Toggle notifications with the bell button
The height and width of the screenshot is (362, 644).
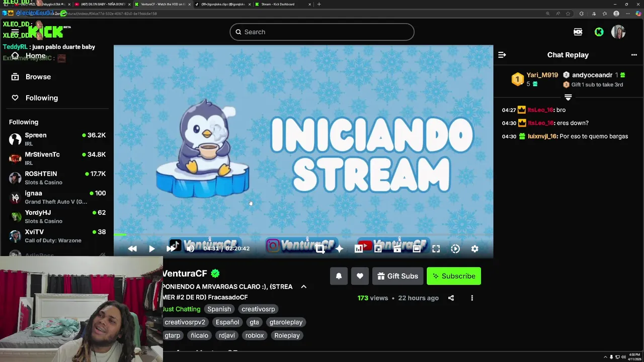[x=339, y=276]
